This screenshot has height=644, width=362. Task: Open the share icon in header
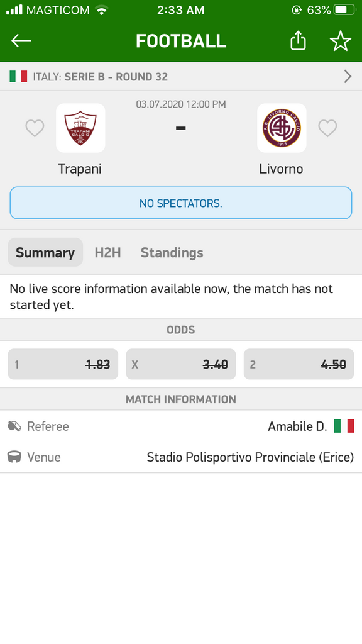pyautogui.click(x=298, y=40)
